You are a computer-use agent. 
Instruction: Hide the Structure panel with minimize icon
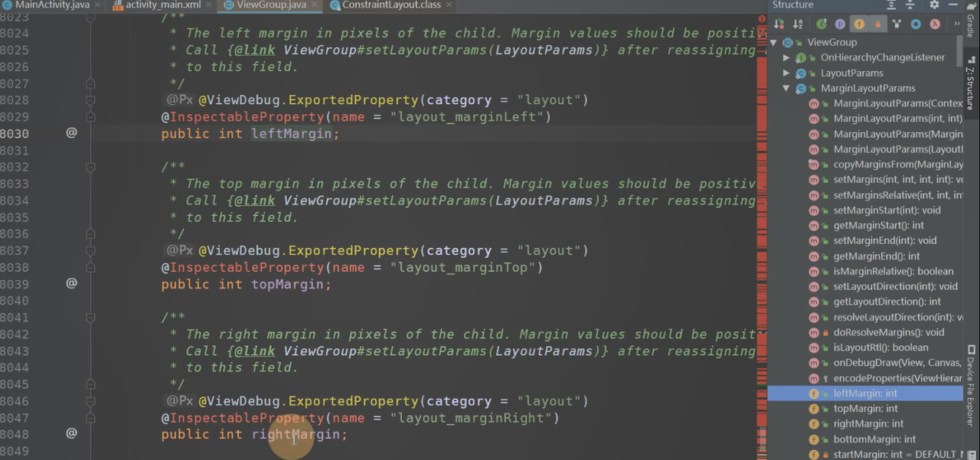(x=955, y=5)
